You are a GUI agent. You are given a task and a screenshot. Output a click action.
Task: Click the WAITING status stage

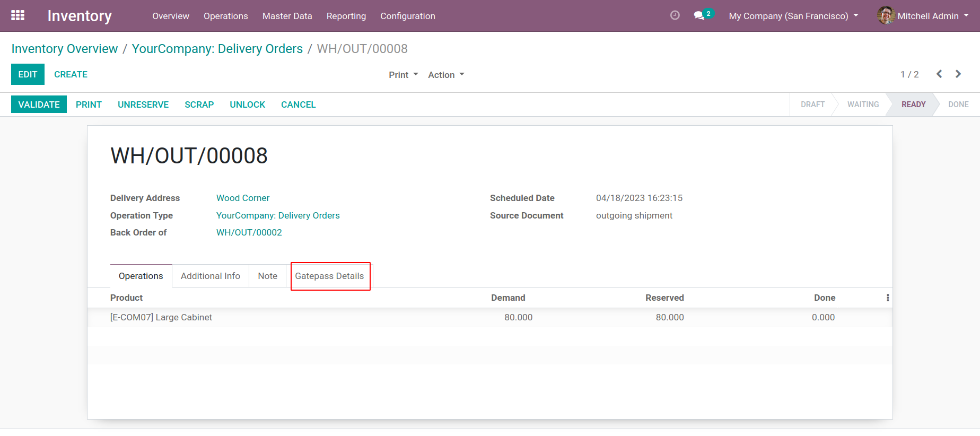pos(863,104)
